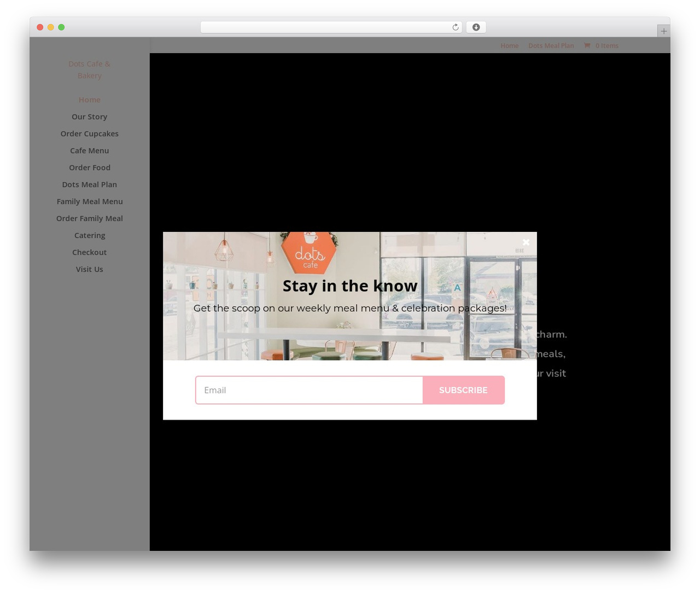Maximize window with the green button
Viewport: 700px width, 593px height.
pos(61,27)
